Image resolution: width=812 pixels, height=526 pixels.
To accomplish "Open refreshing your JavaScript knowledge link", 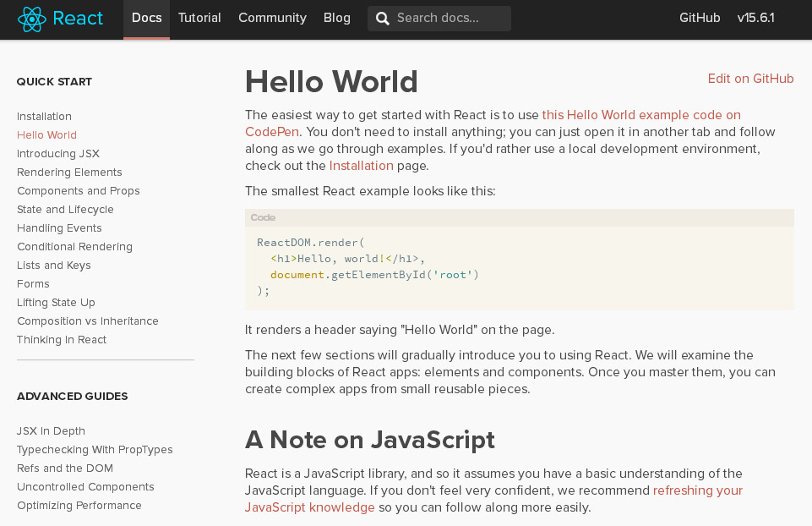I will point(696,490).
